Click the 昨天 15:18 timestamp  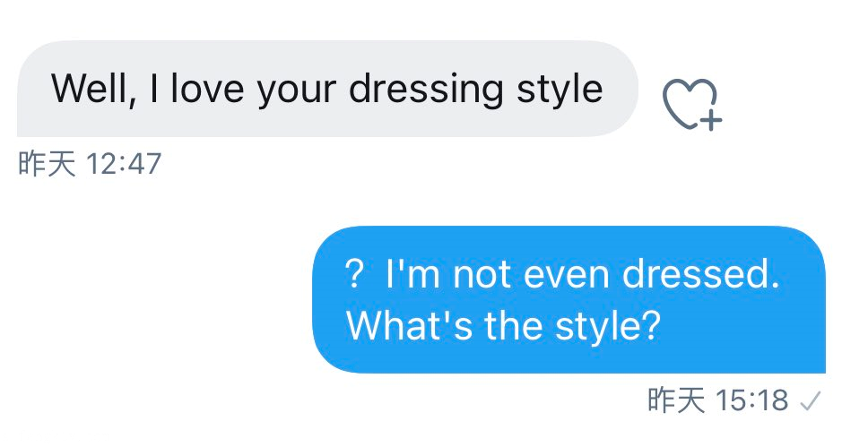717,400
